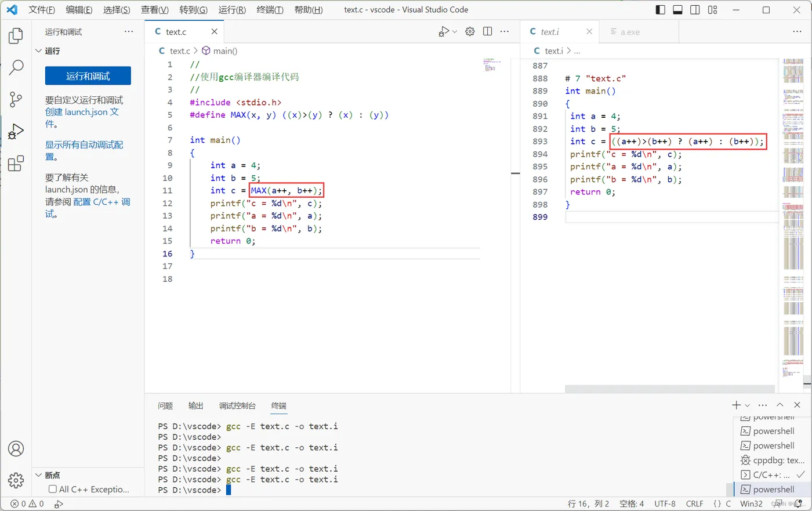The image size is (812, 511).
Task: Click the editor settings gear icon
Action: tap(470, 31)
